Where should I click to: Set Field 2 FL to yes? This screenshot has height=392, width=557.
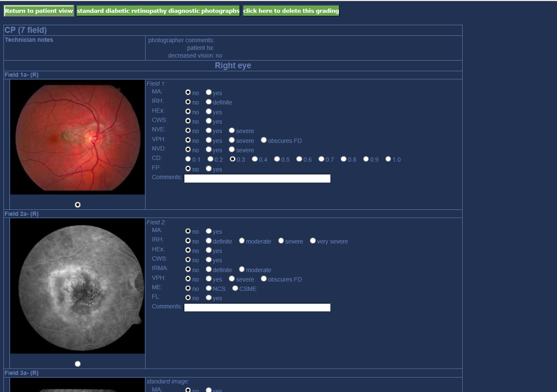pos(209,298)
